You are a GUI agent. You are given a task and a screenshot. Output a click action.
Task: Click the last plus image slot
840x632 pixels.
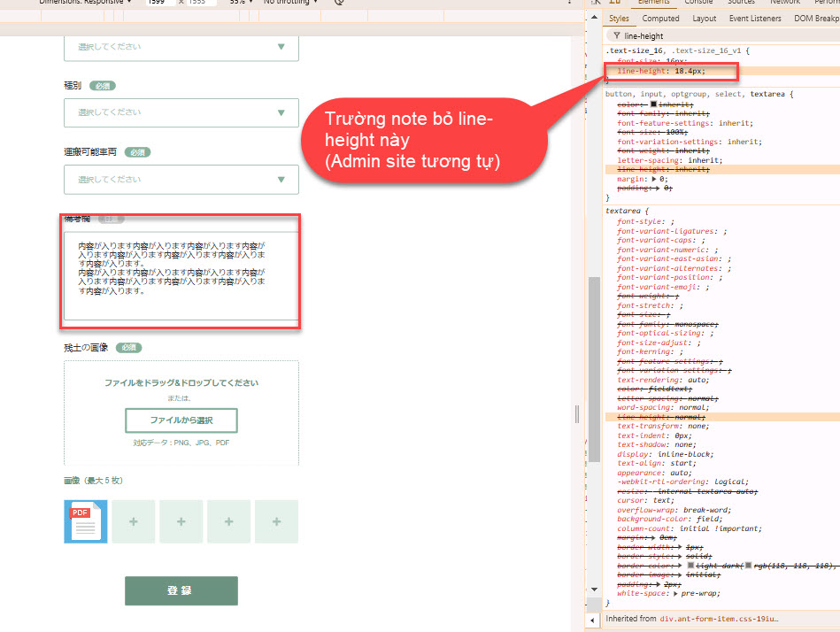tap(276, 521)
